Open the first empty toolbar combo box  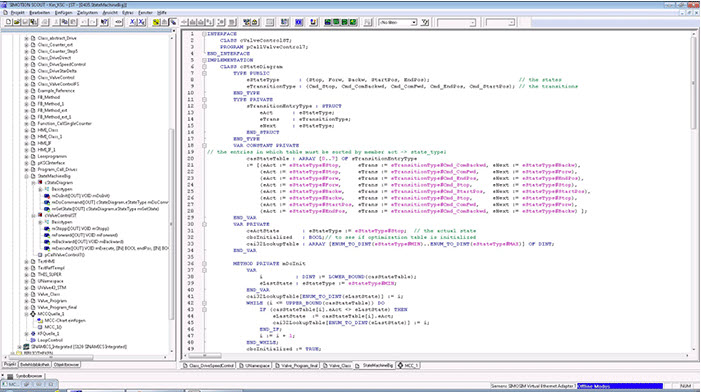coord(472,22)
